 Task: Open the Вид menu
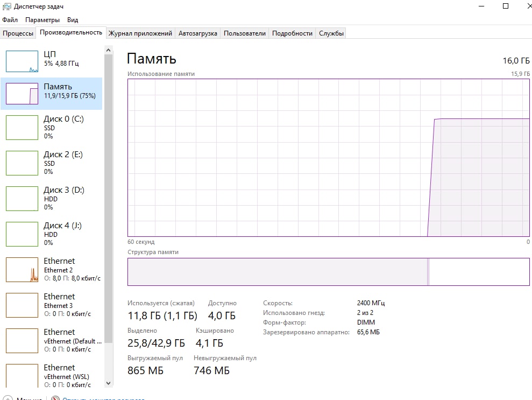72,20
